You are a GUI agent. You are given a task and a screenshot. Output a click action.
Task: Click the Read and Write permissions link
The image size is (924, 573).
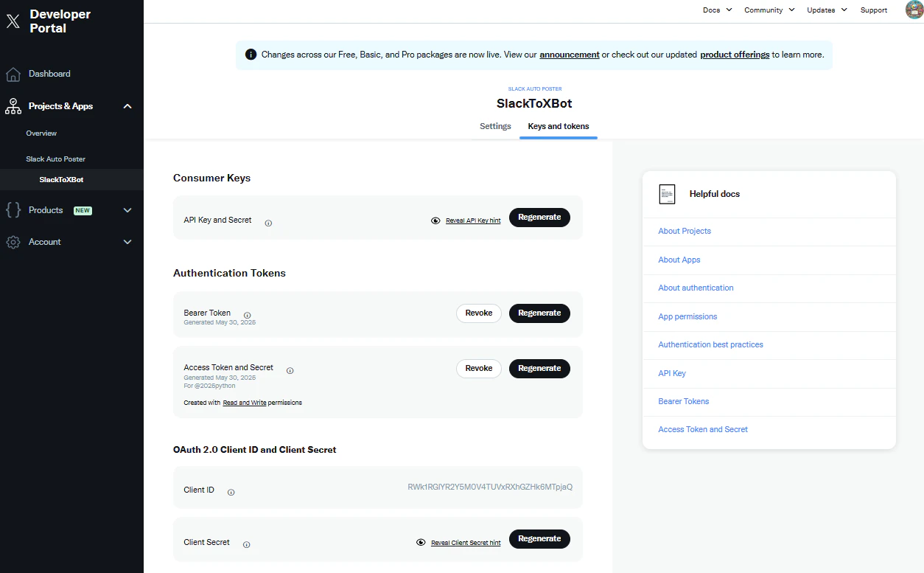[x=245, y=403]
